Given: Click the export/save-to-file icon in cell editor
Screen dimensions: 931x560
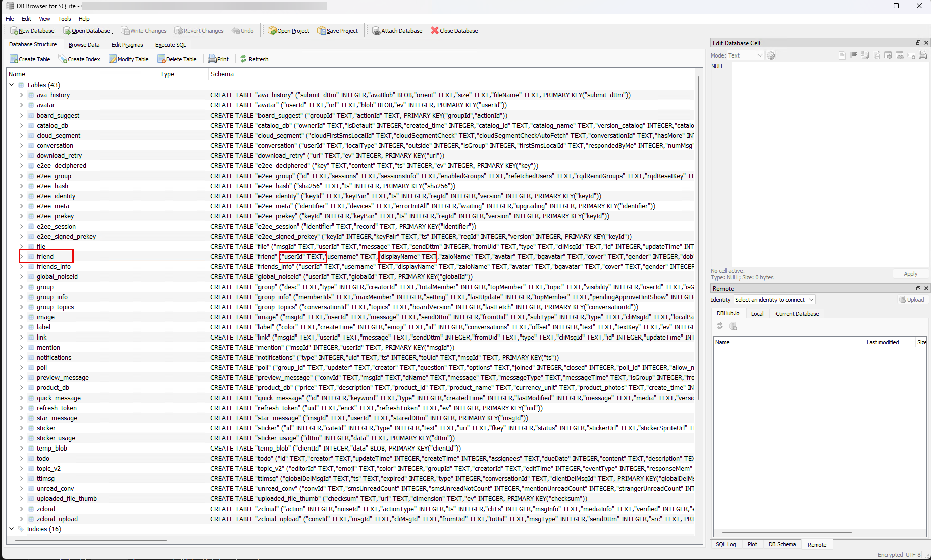Looking at the screenshot, I should click(876, 55).
